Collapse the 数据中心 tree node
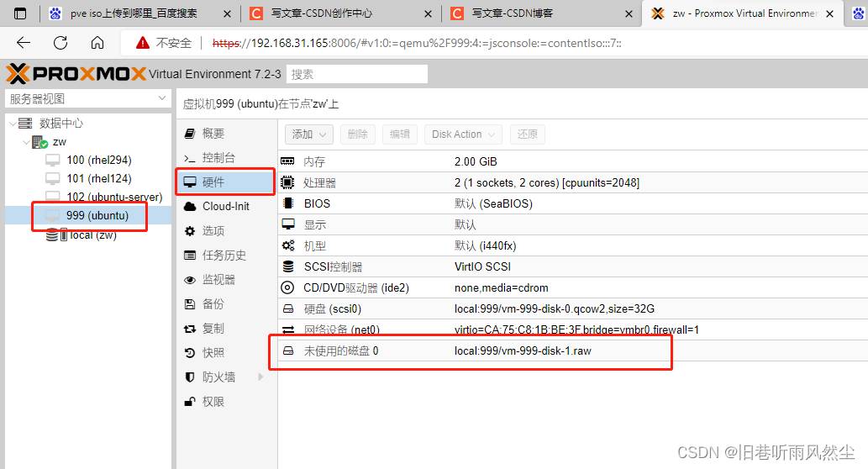This screenshot has width=868, height=469. 11,123
